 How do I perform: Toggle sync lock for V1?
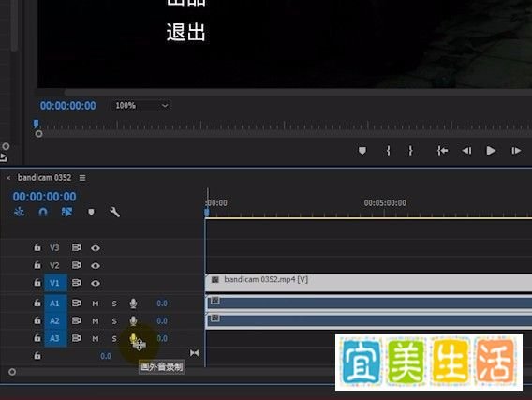pos(77,283)
